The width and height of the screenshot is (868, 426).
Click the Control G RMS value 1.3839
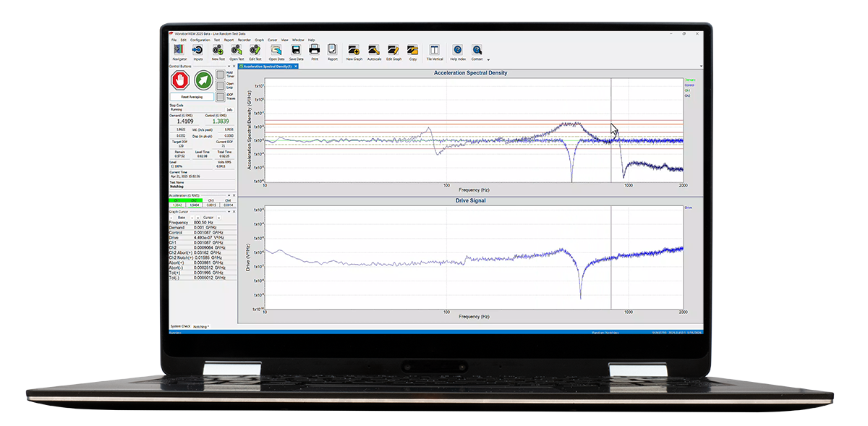point(221,122)
